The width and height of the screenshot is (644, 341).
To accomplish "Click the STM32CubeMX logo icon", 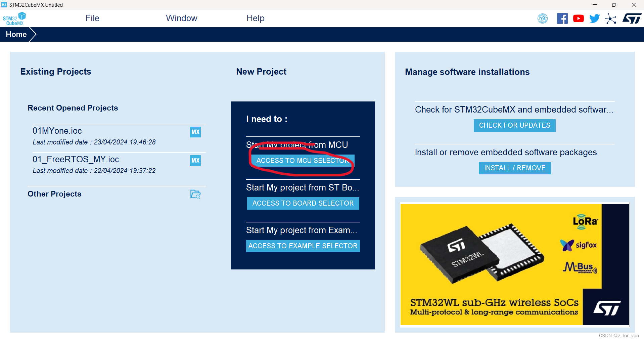I will coord(14,18).
